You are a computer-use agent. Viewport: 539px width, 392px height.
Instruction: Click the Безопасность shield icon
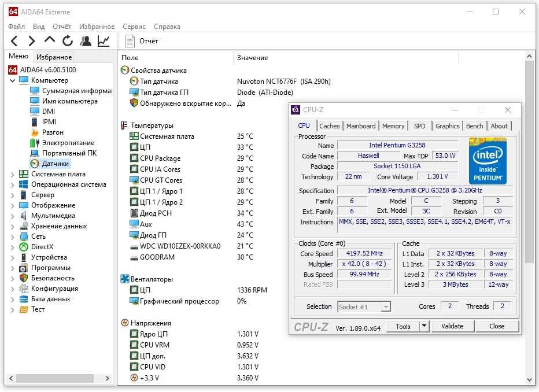coord(23,278)
